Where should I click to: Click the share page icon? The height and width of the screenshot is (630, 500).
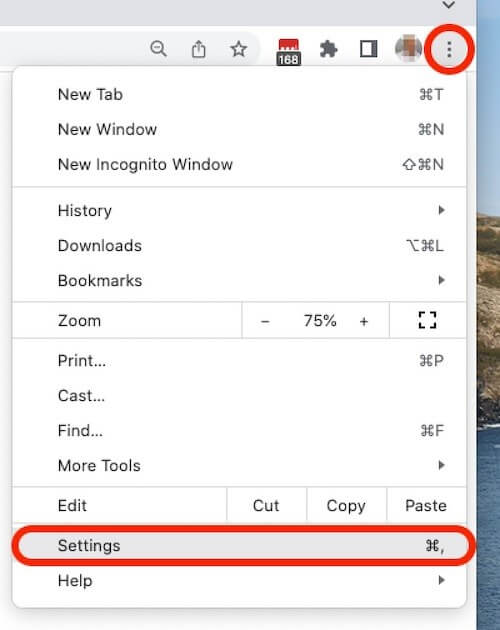[199, 49]
